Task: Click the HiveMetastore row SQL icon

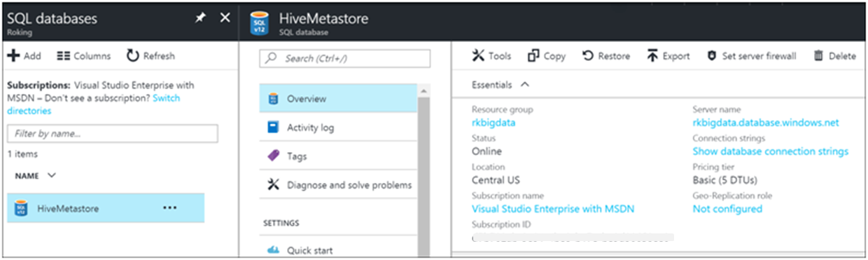Action: pos(22,208)
